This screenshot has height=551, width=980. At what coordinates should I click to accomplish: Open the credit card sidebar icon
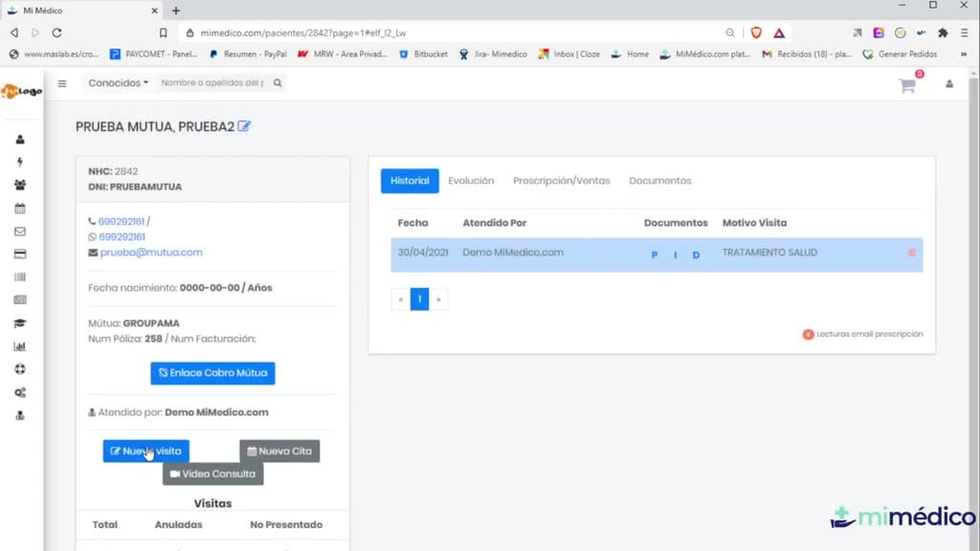[20, 254]
